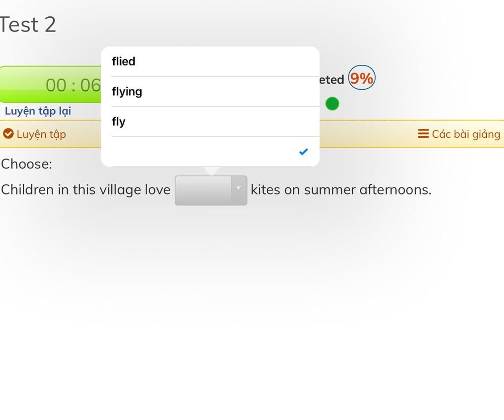Pick the "fly" answer option
Viewport: 504px width, 420px height.
(119, 122)
